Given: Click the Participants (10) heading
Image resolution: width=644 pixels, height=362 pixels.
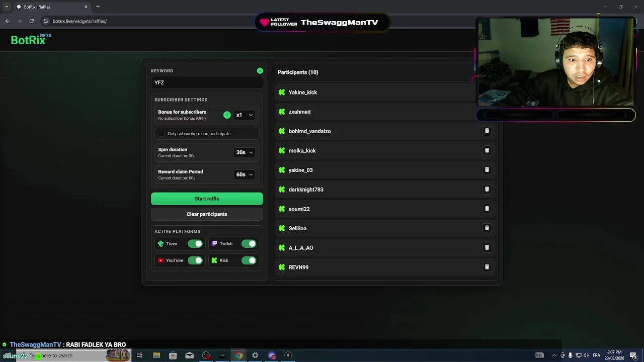Looking at the screenshot, I should [298, 72].
